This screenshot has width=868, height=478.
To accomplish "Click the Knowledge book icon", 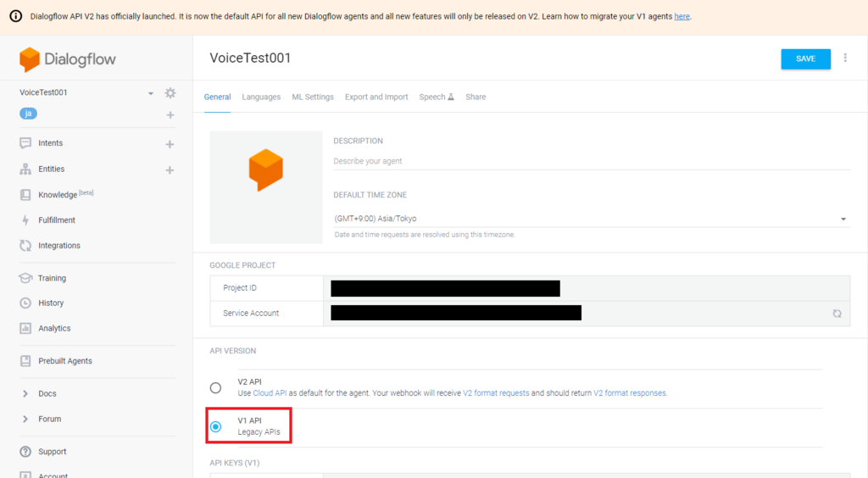I will [x=25, y=195].
